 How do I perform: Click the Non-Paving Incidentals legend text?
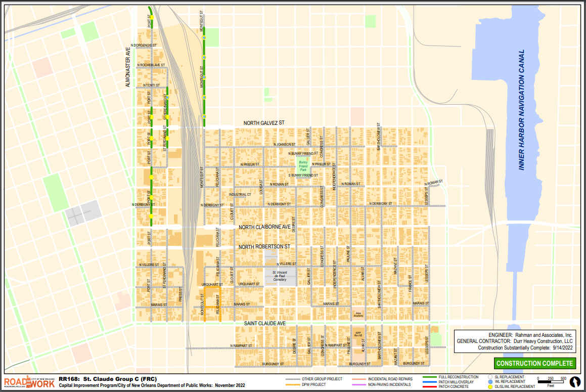click(x=389, y=384)
